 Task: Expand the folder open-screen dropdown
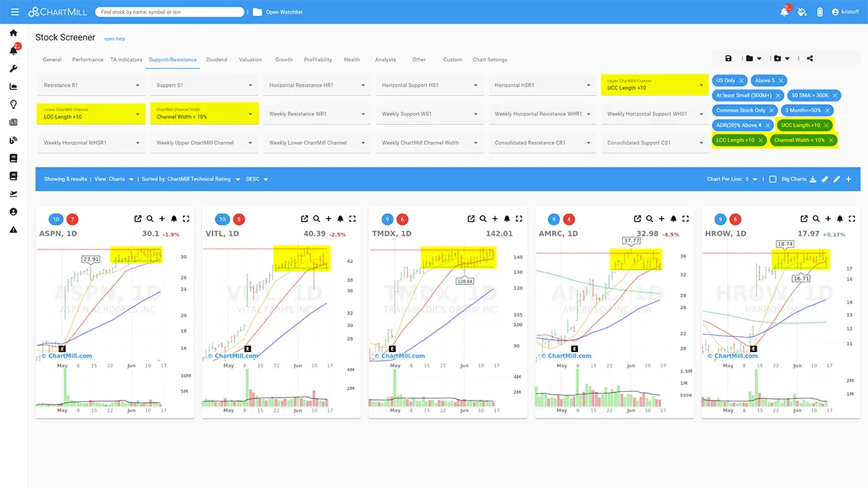click(754, 59)
